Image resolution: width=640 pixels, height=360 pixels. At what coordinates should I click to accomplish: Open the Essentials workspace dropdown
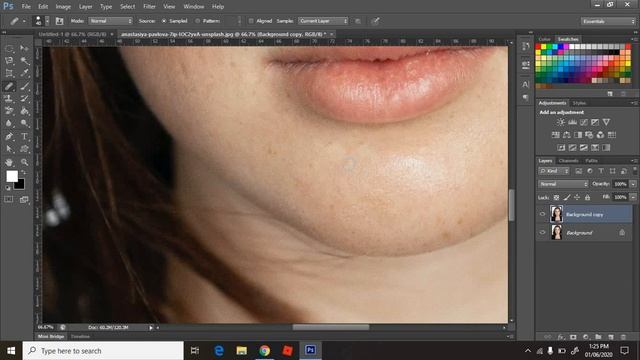608,21
